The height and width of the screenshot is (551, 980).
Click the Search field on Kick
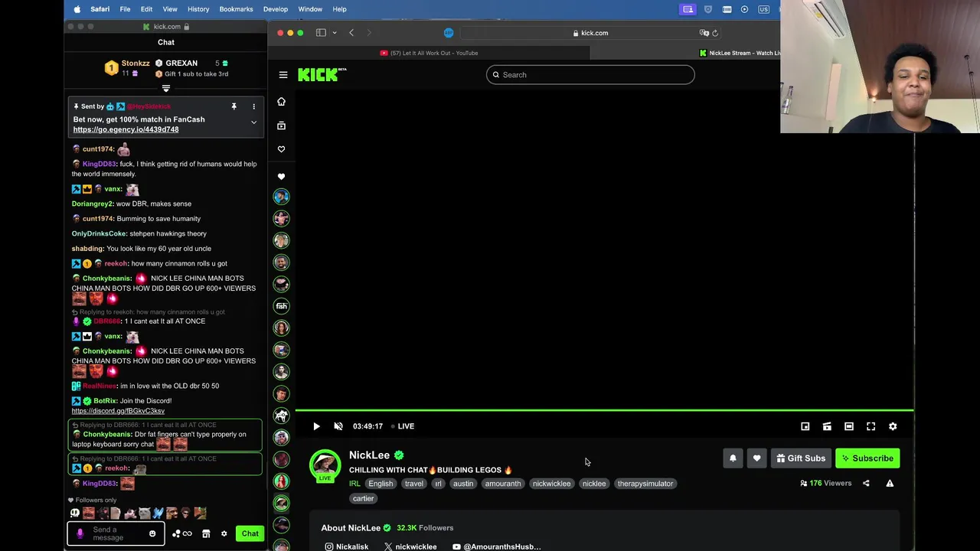click(x=590, y=75)
